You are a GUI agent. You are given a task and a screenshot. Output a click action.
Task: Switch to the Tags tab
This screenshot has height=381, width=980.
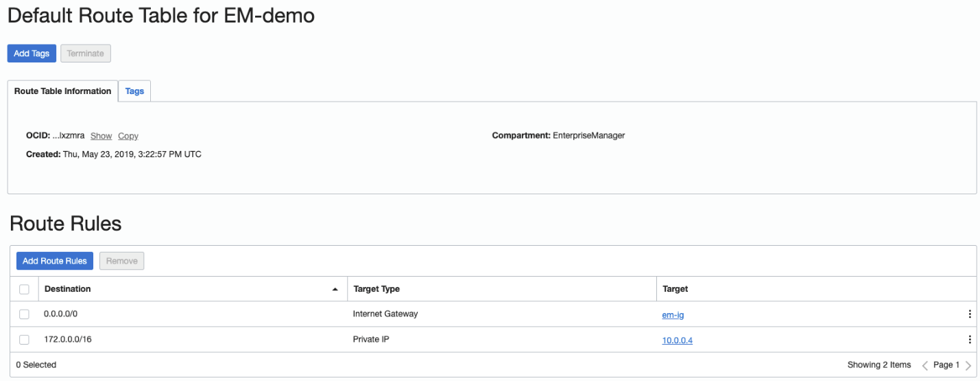[x=134, y=91]
